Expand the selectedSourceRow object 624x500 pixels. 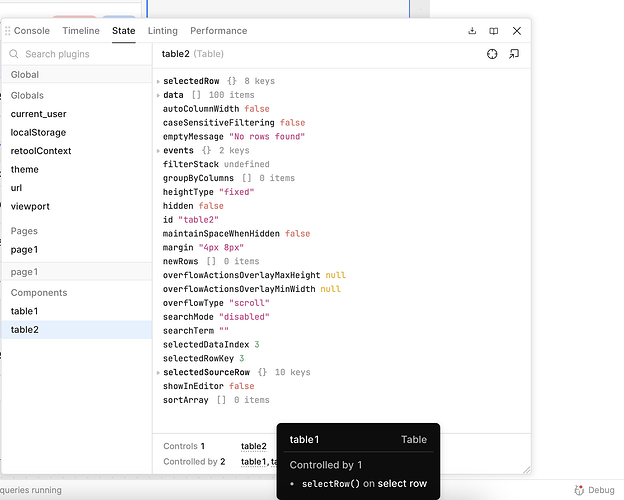[158, 373]
